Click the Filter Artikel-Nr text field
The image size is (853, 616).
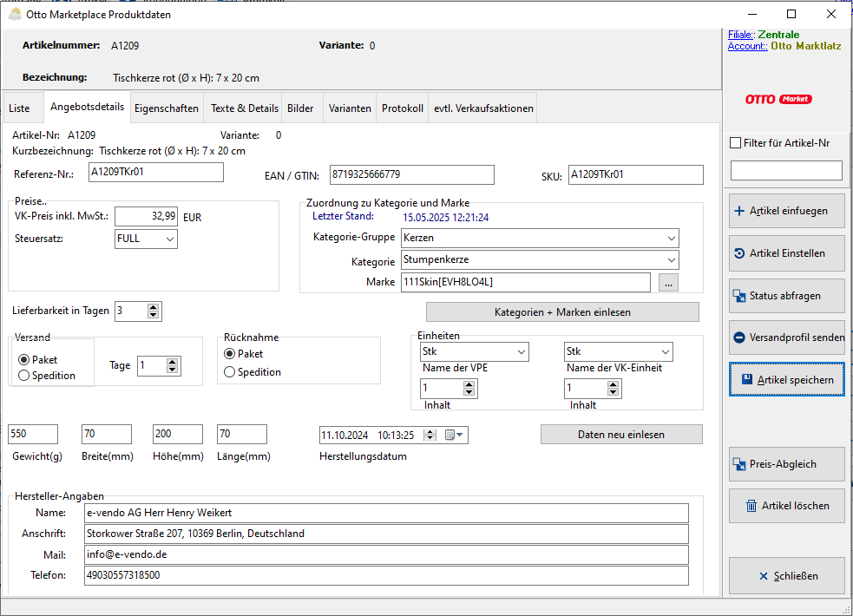click(x=787, y=171)
